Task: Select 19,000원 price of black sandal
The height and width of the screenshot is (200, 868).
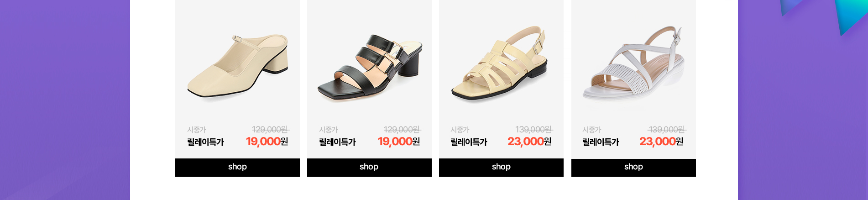Action: (399, 142)
